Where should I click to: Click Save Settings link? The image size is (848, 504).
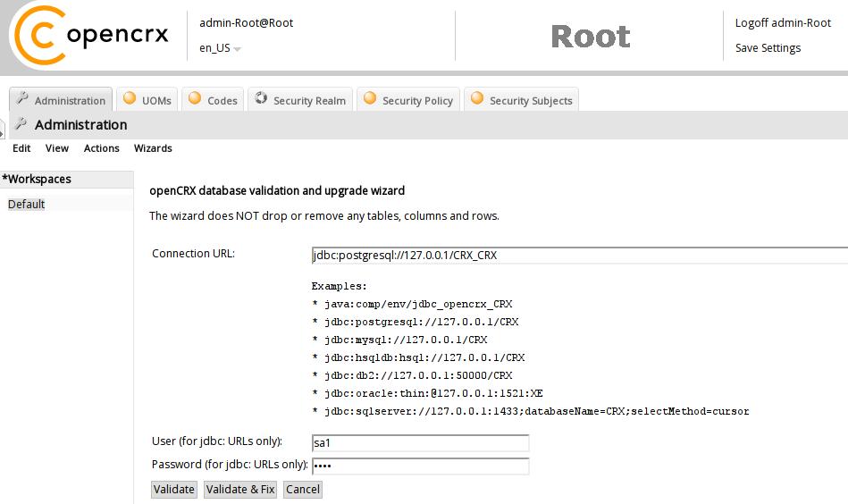tap(768, 48)
